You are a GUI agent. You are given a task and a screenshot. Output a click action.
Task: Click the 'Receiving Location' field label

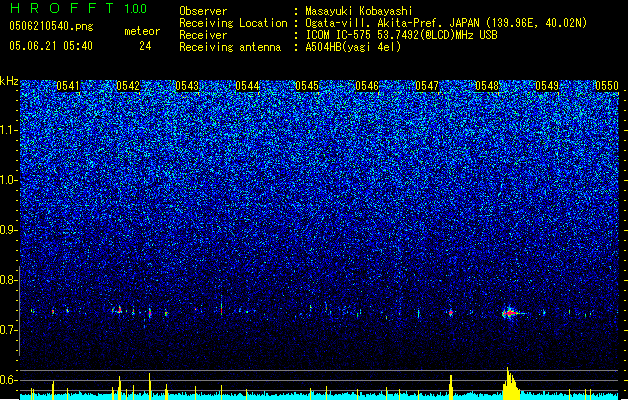click(x=233, y=23)
